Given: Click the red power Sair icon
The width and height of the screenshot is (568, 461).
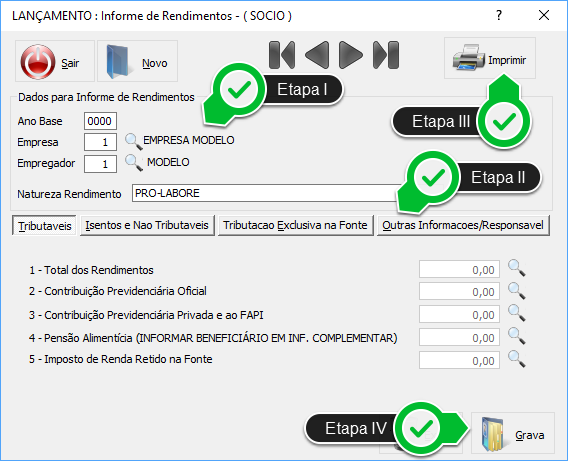Looking at the screenshot, I should click(x=38, y=62).
